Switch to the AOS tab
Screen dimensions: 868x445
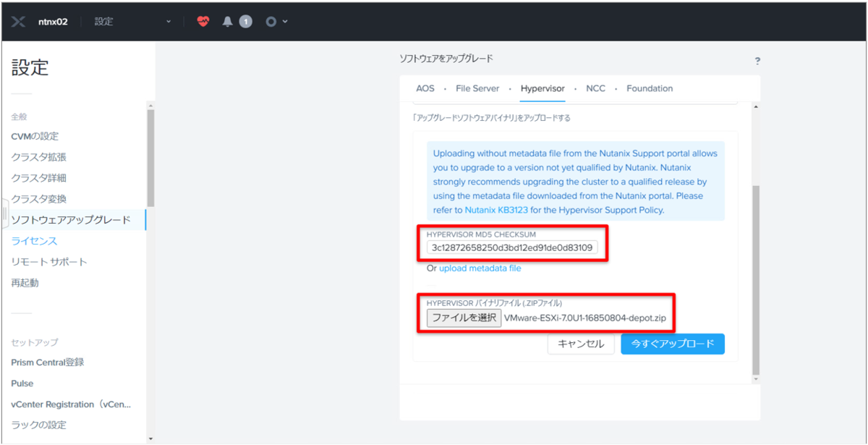pyautogui.click(x=425, y=88)
